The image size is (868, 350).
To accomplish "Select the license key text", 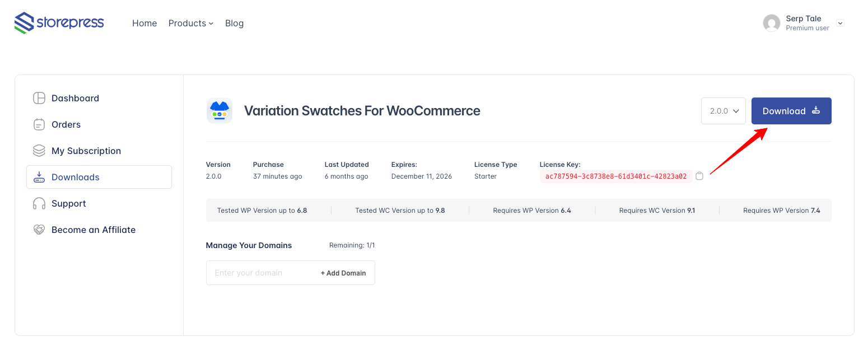I will pyautogui.click(x=616, y=176).
